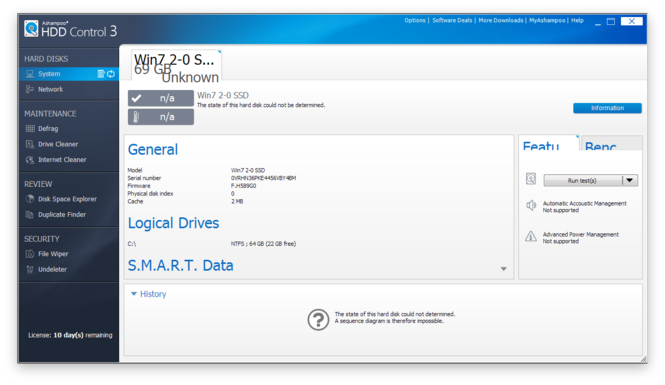Expand the S.M.A.R.T. Data section arrow

point(503,269)
